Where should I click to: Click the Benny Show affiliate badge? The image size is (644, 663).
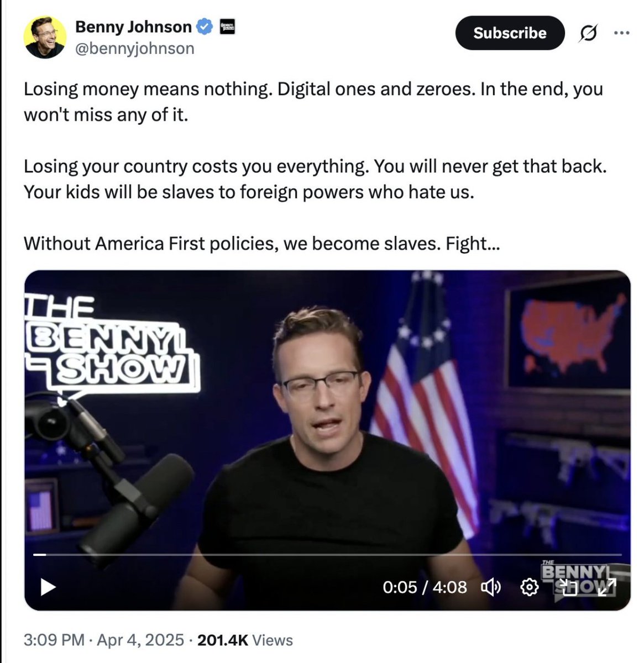pyautogui.click(x=228, y=27)
